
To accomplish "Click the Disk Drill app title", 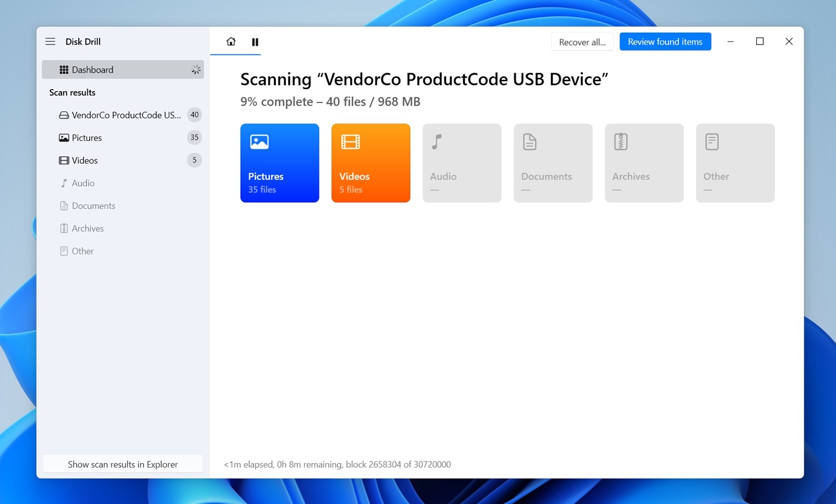I will [x=83, y=41].
